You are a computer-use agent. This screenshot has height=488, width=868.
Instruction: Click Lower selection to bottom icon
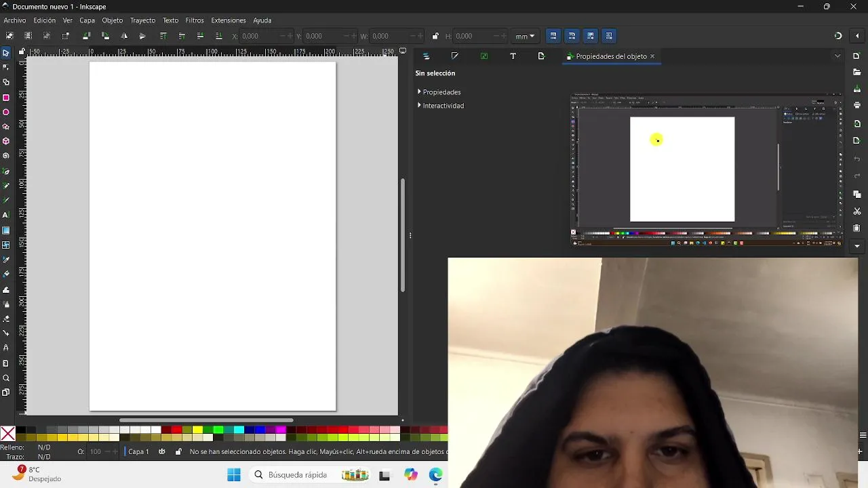218,36
